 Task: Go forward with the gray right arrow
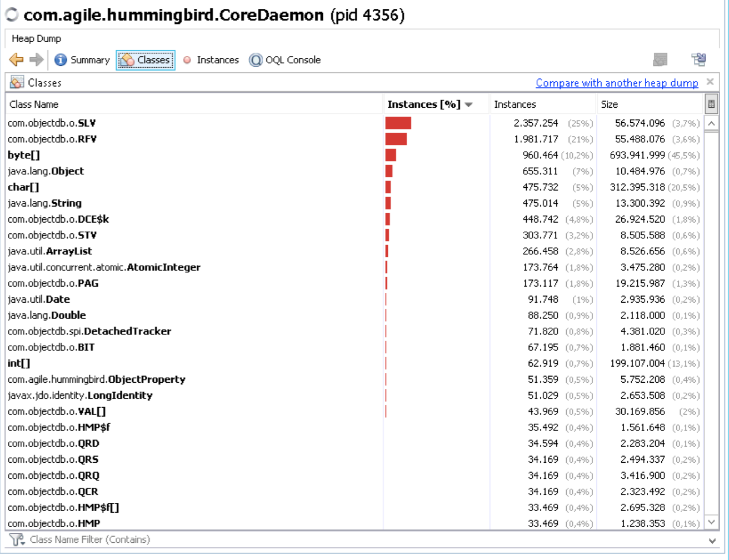[36, 60]
